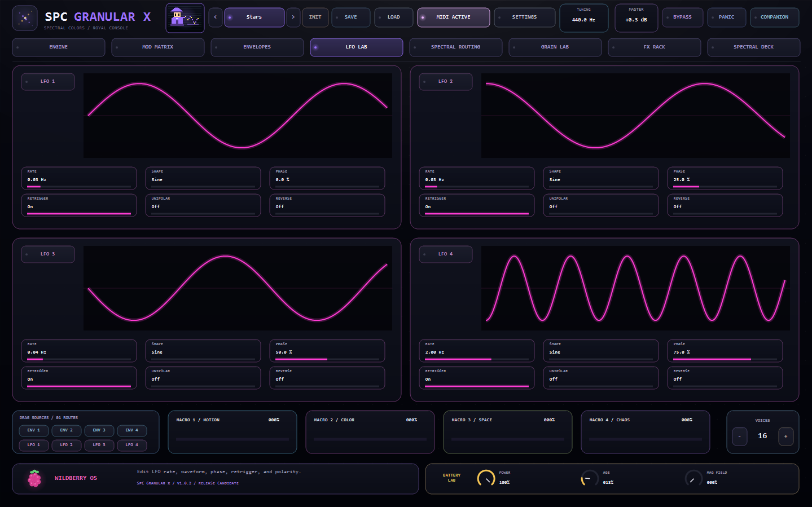Toggle LFO 1 Unipolar Off
Viewport: 812px width, 507px height.
coord(203,205)
